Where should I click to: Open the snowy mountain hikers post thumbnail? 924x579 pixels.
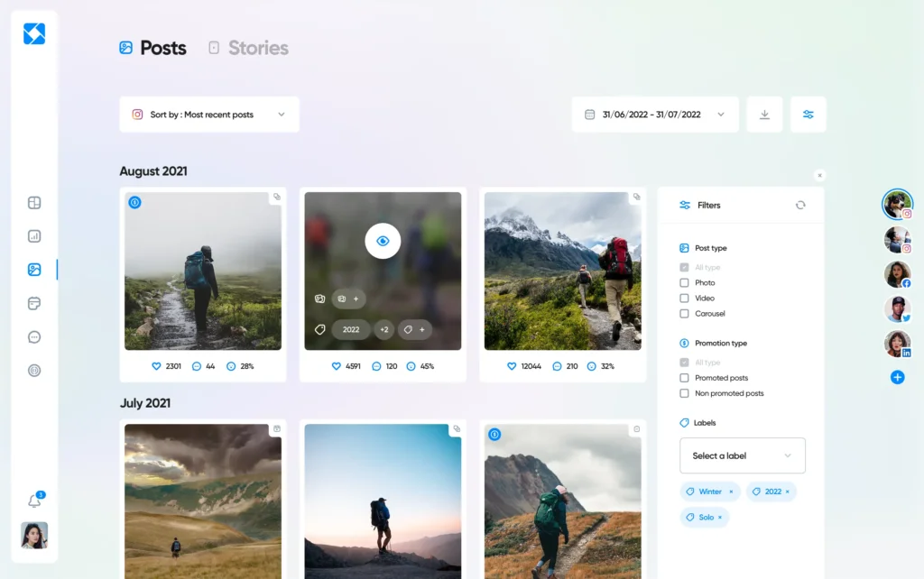[562, 271]
